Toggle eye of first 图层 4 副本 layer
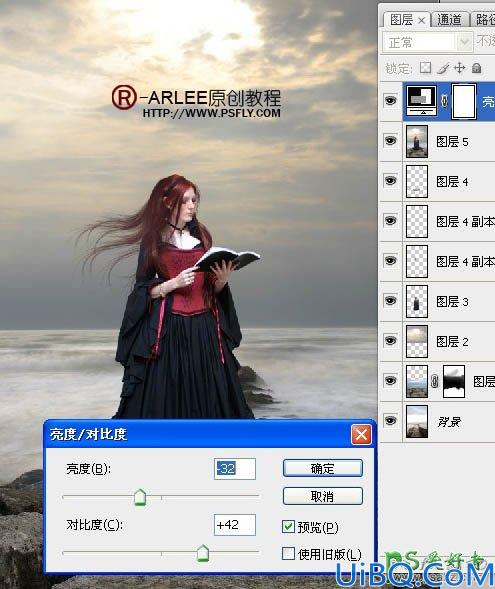The width and height of the screenshot is (495, 589). click(391, 220)
